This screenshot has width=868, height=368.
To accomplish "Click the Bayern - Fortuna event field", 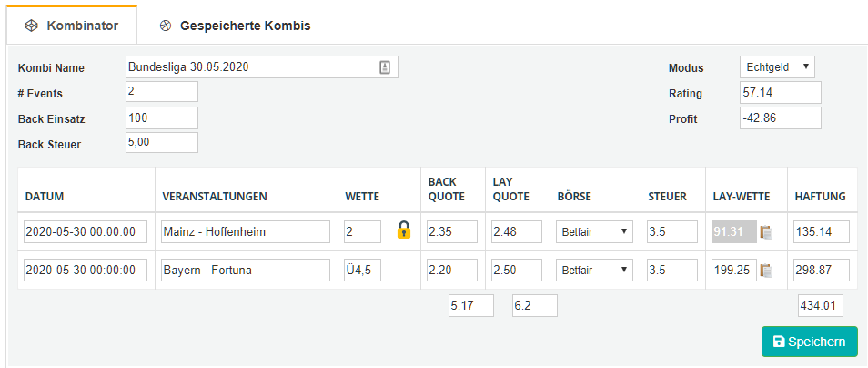I will (246, 270).
